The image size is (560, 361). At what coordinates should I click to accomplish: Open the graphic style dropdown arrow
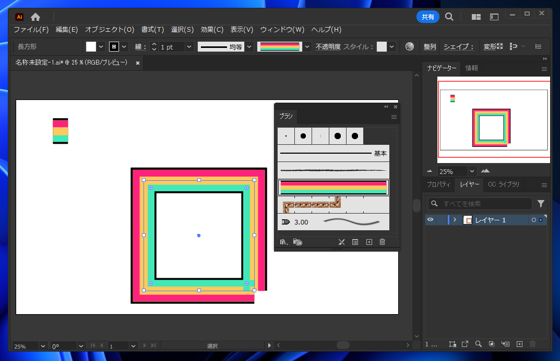click(392, 47)
